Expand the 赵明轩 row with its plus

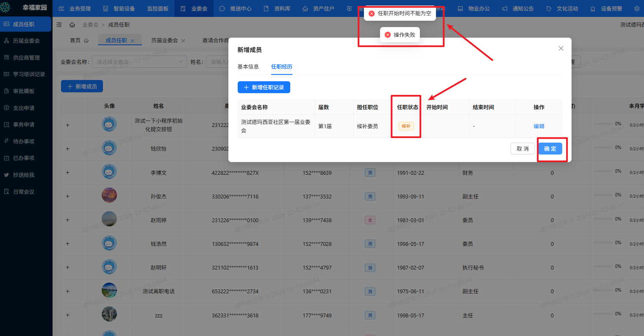pyautogui.click(x=68, y=267)
